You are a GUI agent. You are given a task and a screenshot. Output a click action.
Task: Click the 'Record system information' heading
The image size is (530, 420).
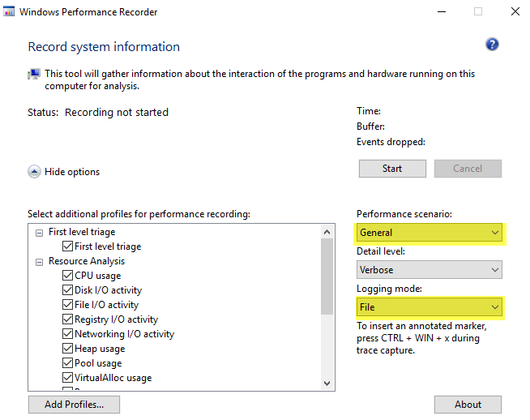click(x=104, y=47)
